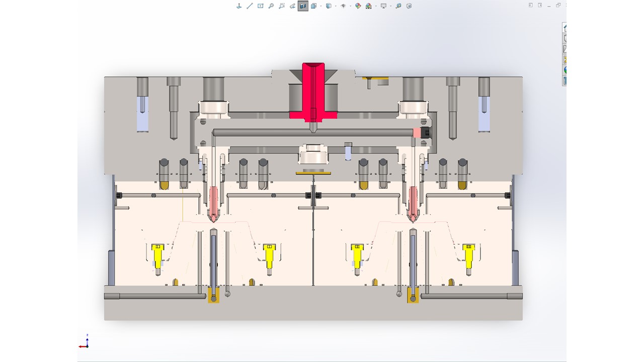The width and height of the screenshot is (644, 362).
Task: Activate Zoom to Area magnifier tool
Action: point(271,6)
